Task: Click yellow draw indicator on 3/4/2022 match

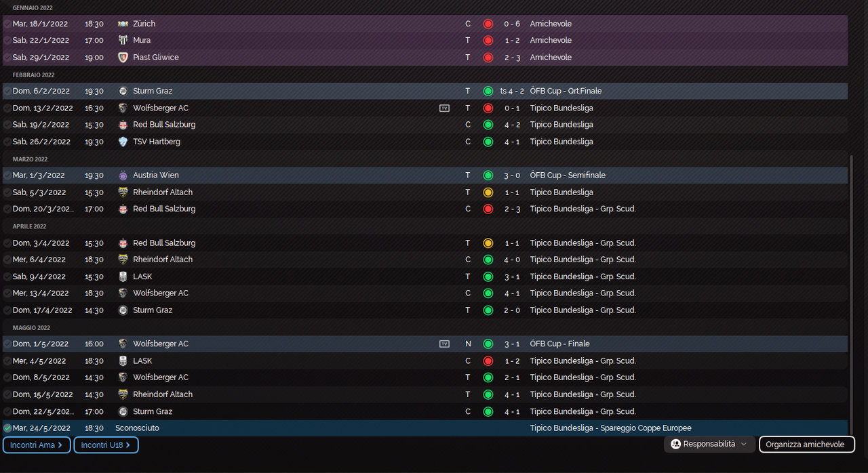Action: pyautogui.click(x=488, y=243)
